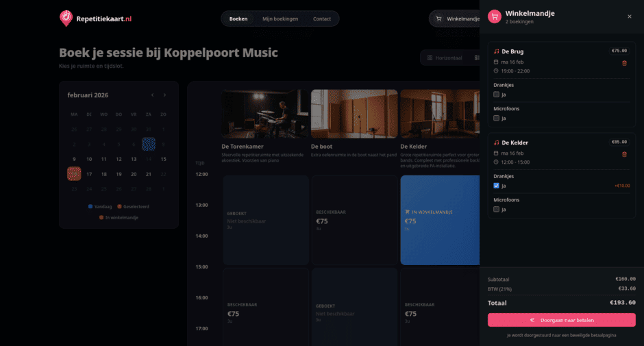Click the music note icon beside De Kelder
This screenshot has height=346, width=644.
click(x=496, y=143)
